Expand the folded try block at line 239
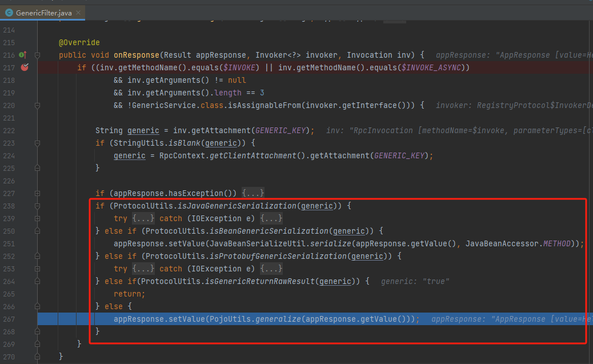Screen dimensions: 593x364 (38, 218)
